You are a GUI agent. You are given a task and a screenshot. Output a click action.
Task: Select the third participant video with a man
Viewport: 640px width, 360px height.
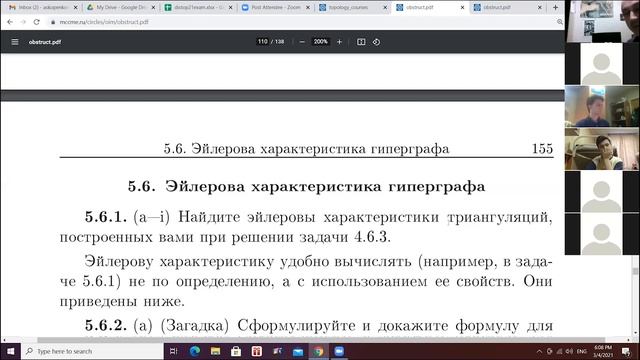[602, 106]
